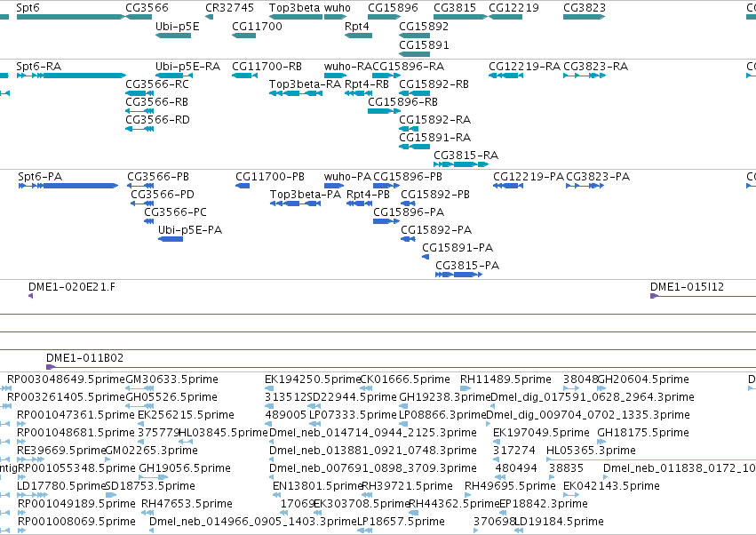Select the wuho gene label
Image resolution: width=756 pixels, height=535 pixels.
(338, 8)
